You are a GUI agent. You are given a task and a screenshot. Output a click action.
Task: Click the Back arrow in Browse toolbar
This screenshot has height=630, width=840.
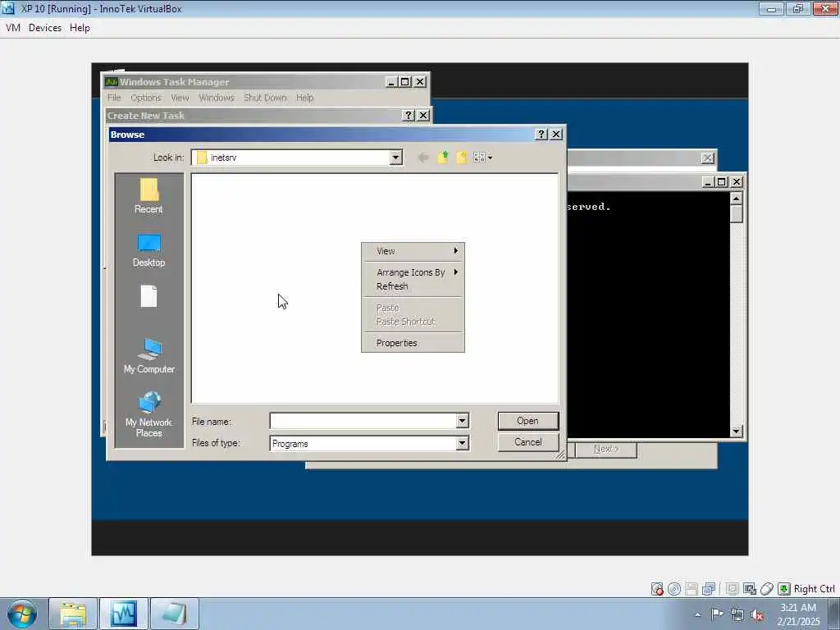click(422, 157)
